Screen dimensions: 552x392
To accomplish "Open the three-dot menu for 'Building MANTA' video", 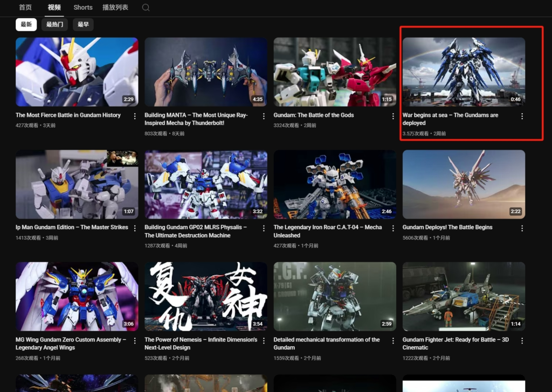I will [x=264, y=116].
